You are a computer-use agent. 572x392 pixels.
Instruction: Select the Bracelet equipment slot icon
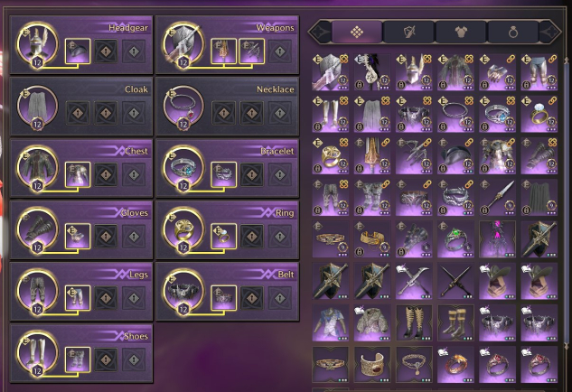tap(183, 168)
